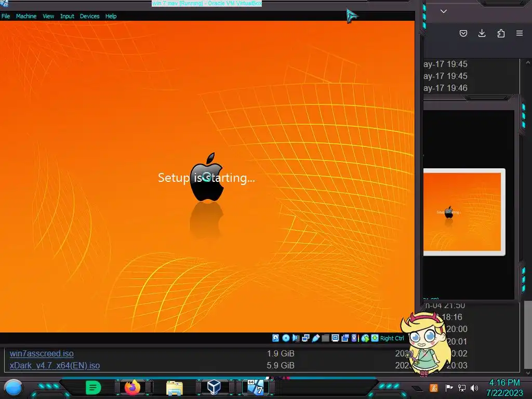The height and width of the screenshot is (399, 532).
Task: Open the Action Center flag tray icon
Action: [449, 388]
